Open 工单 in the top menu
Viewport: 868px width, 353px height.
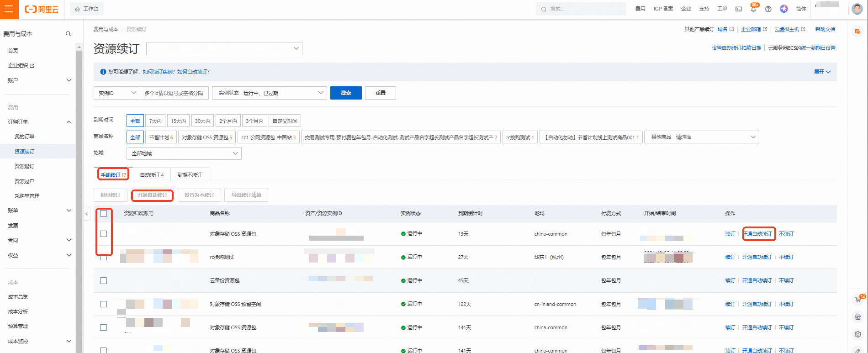pos(722,9)
